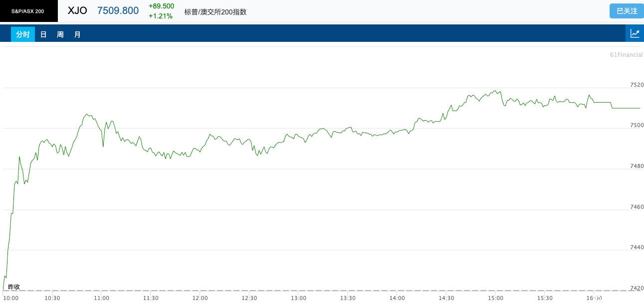Open the chart line icon in the toolbar
This screenshot has width=644, height=304.
tap(635, 34)
